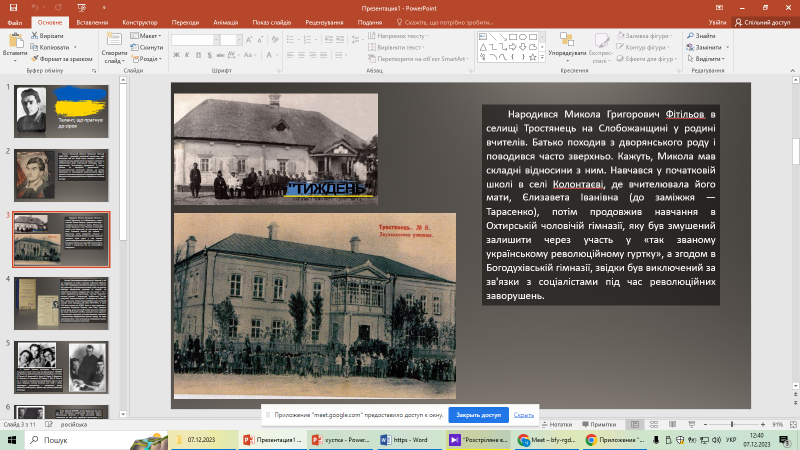800x450 pixels.
Task: Reset slide with Скинути
Action: click(146, 47)
